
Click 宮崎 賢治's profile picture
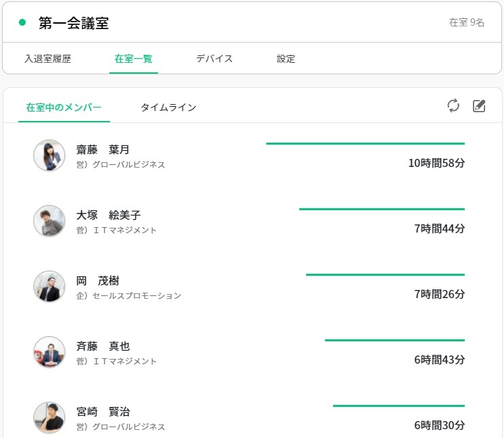[49, 418]
